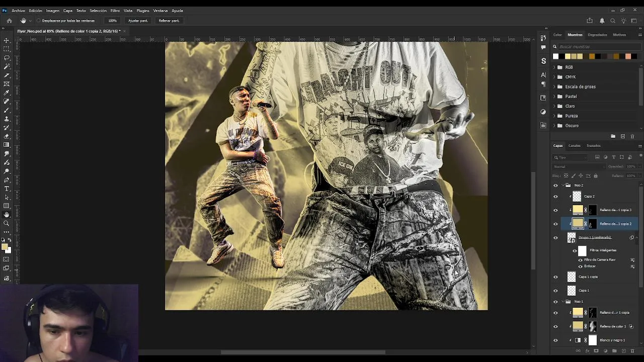Select the Spot Healing Brush tool
Image resolution: width=644 pixels, height=362 pixels.
[x=7, y=101]
